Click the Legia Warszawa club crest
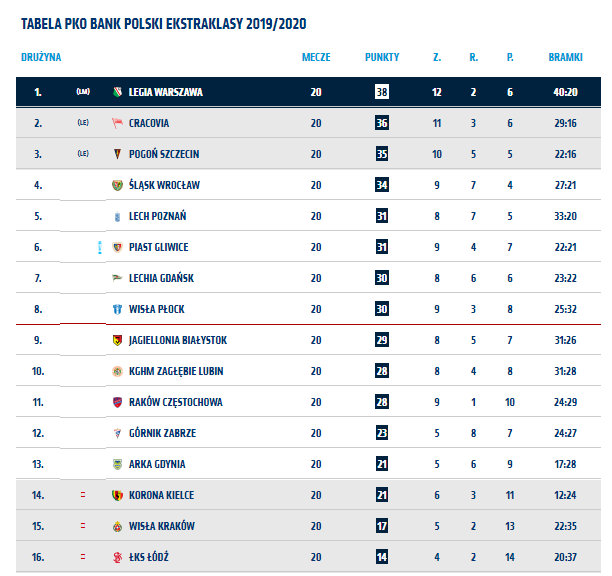Viewport: 612px width, 576px height. [x=117, y=92]
